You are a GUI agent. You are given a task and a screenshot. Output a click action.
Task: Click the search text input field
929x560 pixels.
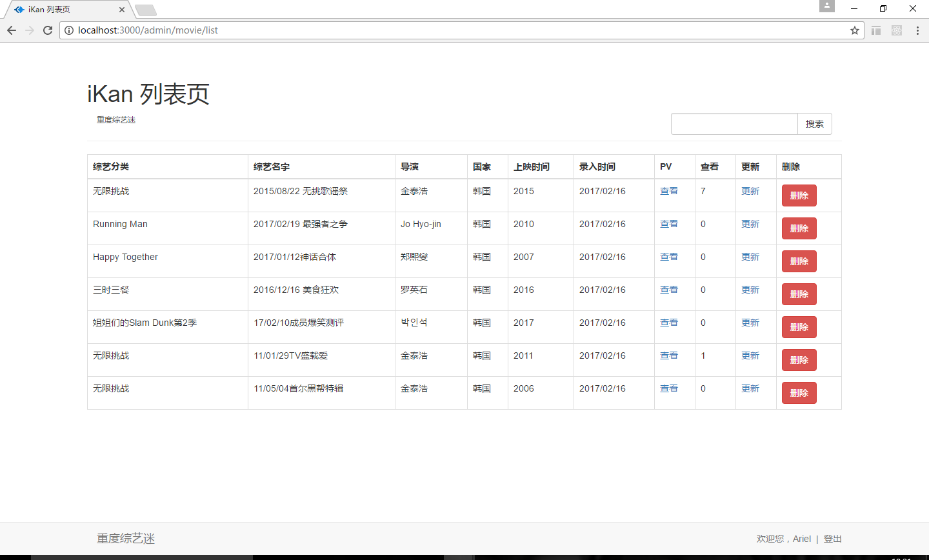[734, 124]
